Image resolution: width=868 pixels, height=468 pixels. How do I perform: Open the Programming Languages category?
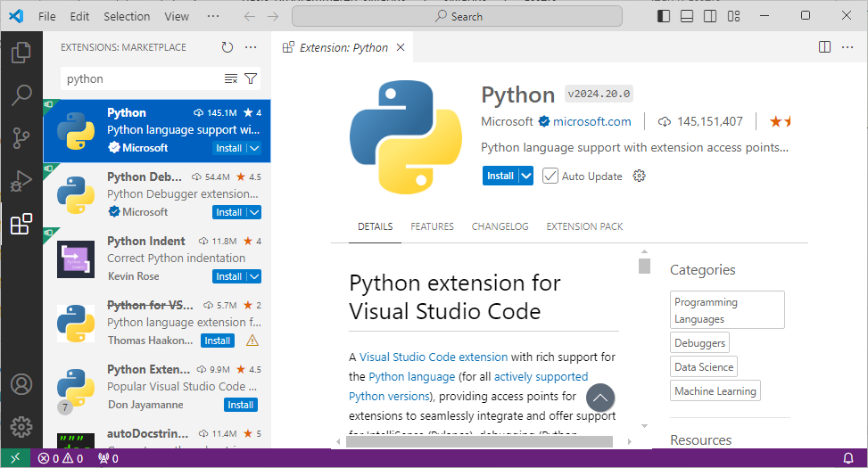pyautogui.click(x=727, y=310)
